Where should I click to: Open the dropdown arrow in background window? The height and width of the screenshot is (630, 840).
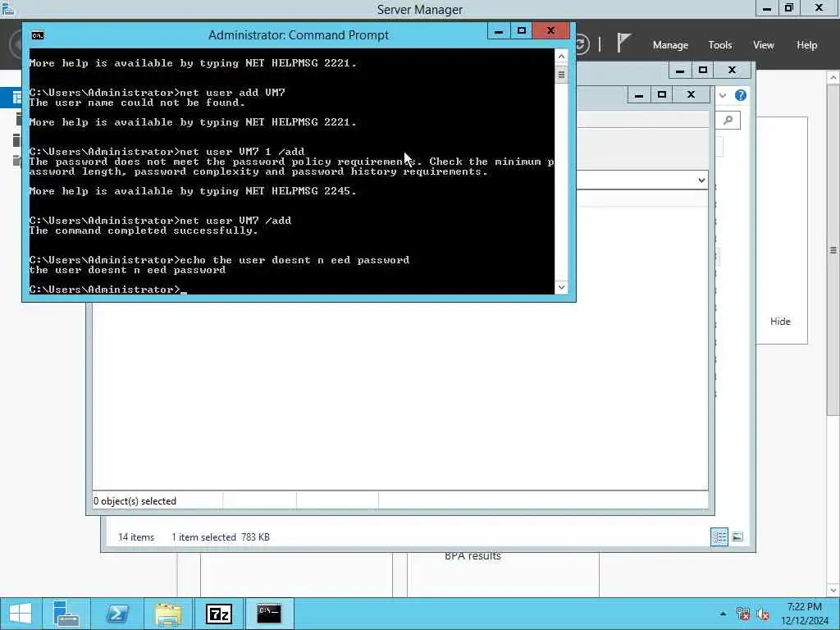pos(701,180)
